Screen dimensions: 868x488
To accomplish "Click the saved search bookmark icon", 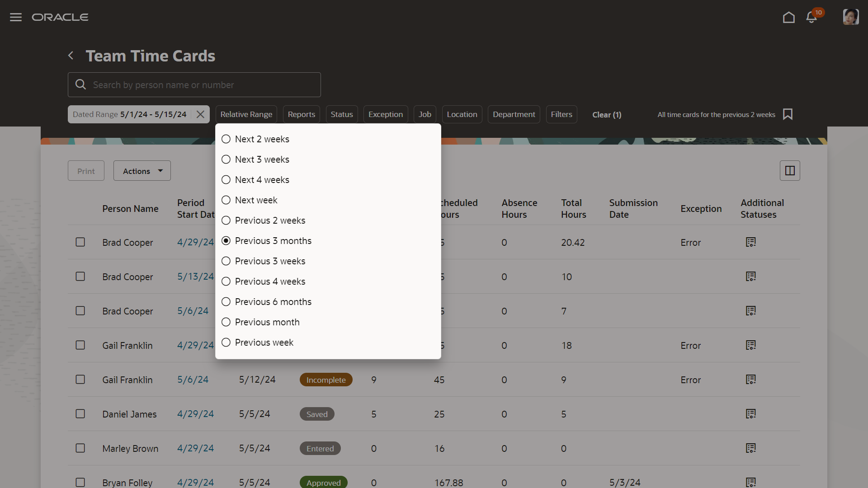I will [x=788, y=114].
